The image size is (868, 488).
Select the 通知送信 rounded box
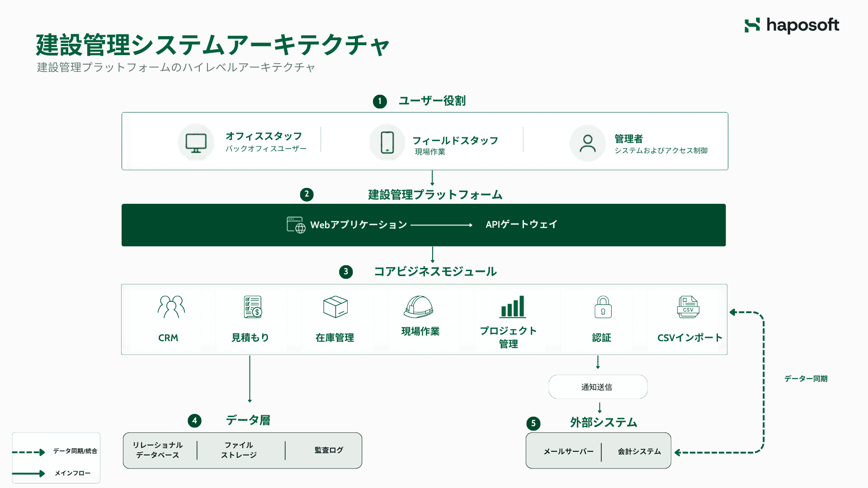click(x=598, y=387)
